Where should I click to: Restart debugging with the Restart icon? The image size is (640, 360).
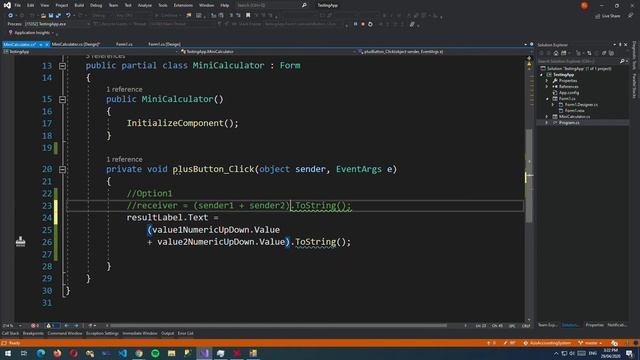(x=370, y=24)
